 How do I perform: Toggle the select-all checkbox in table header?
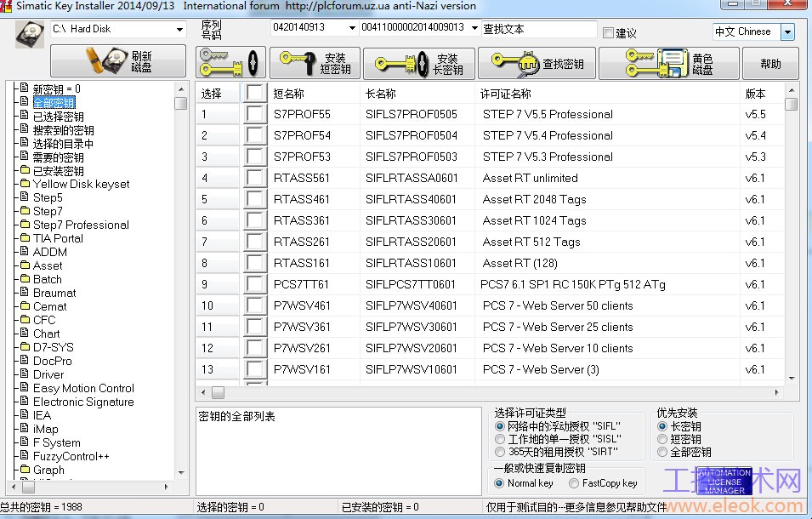click(255, 93)
